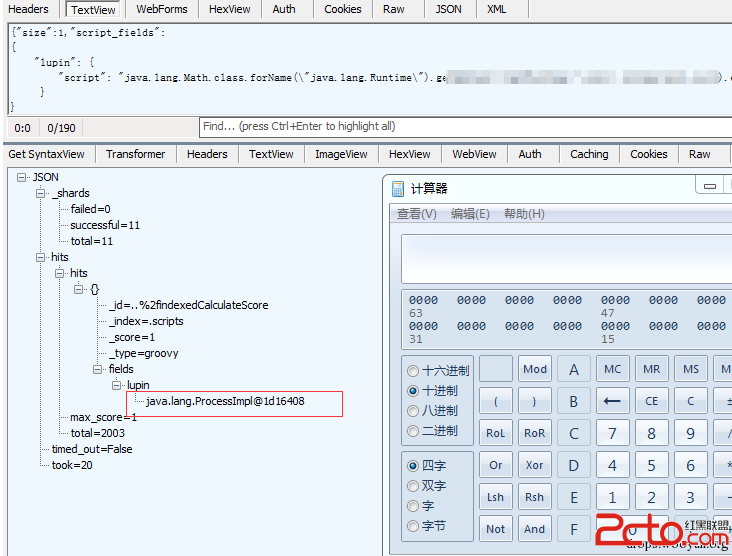Click the calculator app icon in title bar

tap(398, 189)
